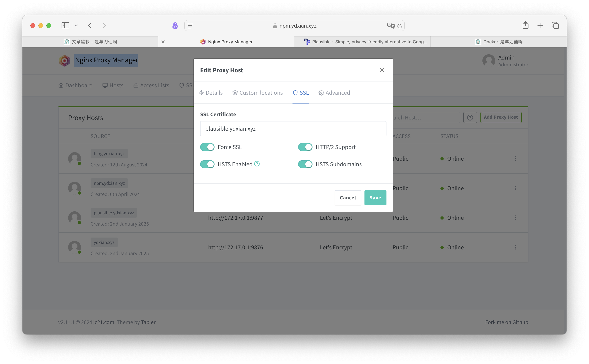Click the Nginx Proxy Manager logo icon
Screen dimensions: 589x364
65,60
